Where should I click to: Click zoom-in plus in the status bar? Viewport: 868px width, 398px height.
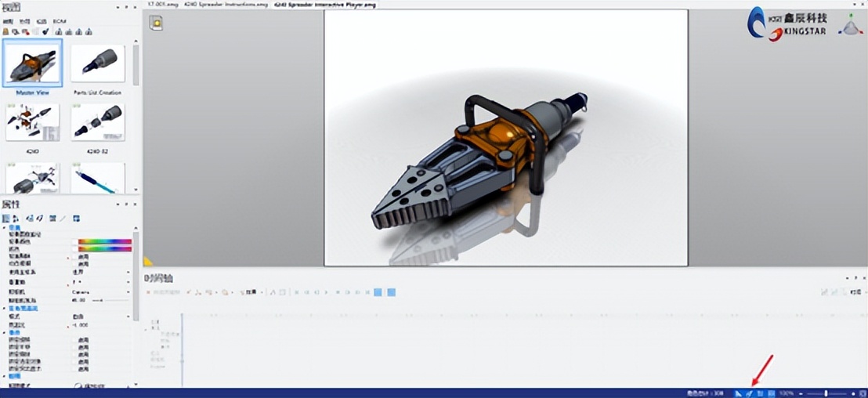tap(853, 393)
